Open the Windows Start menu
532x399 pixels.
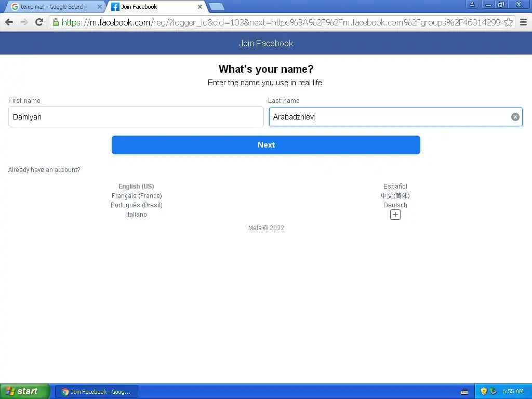tap(25, 392)
